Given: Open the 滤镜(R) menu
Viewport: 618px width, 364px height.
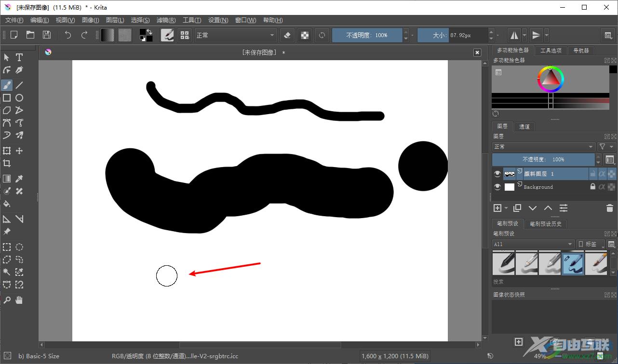Looking at the screenshot, I should (166, 20).
